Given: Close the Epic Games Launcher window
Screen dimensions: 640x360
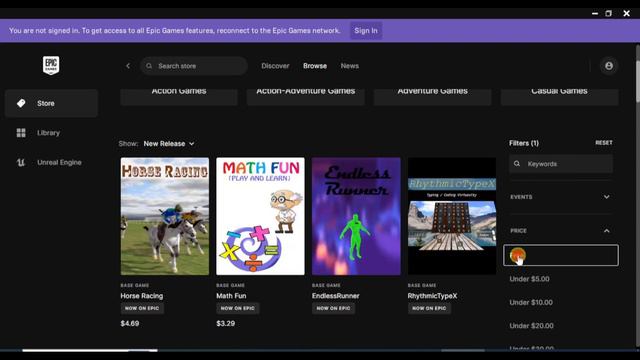Looking at the screenshot, I should coord(627,13).
